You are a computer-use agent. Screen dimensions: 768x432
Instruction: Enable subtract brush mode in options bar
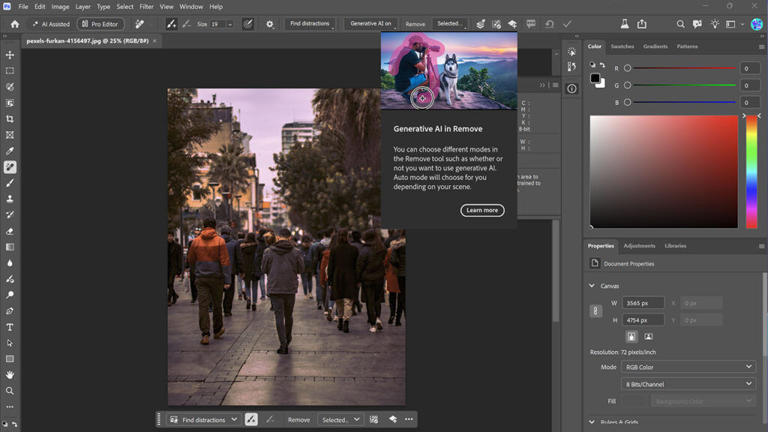pyautogui.click(x=186, y=24)
